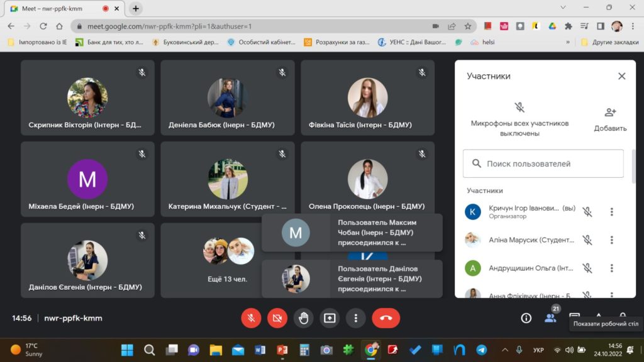Open the three-dot more options in call bar
The height and width of the screenshot is (362, 644).
(356, 318)
